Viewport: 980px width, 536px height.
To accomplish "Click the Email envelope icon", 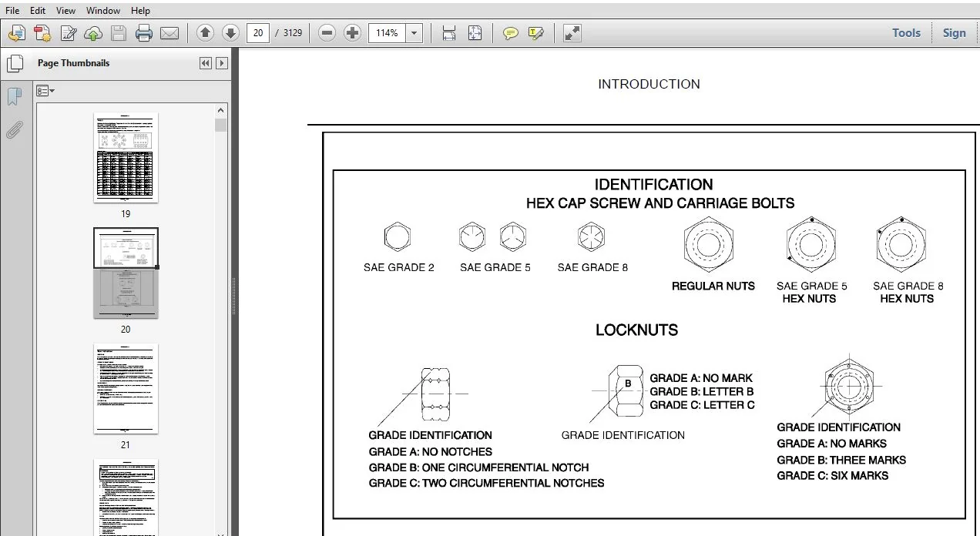I will tap(169, 33).
